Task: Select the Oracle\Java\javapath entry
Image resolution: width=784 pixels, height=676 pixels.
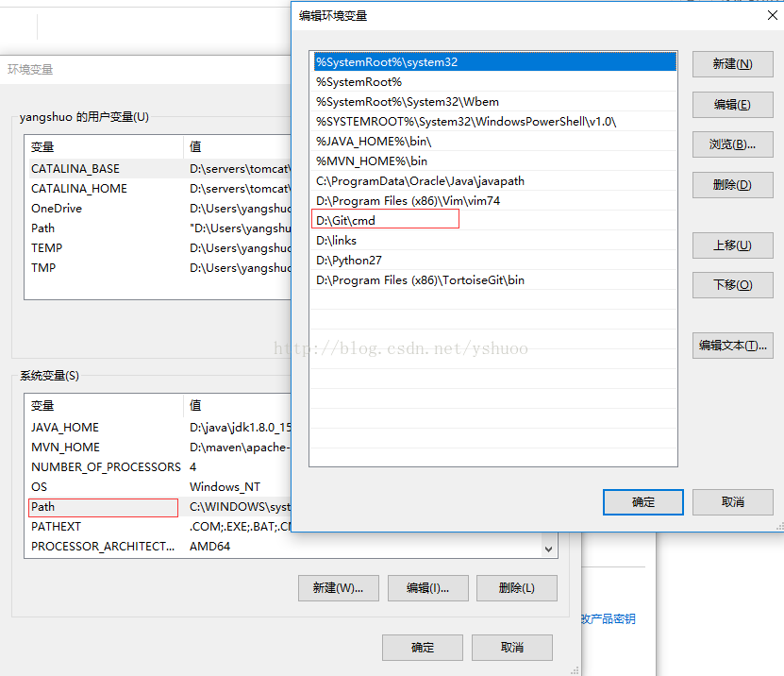Action: tap(493, 181)
